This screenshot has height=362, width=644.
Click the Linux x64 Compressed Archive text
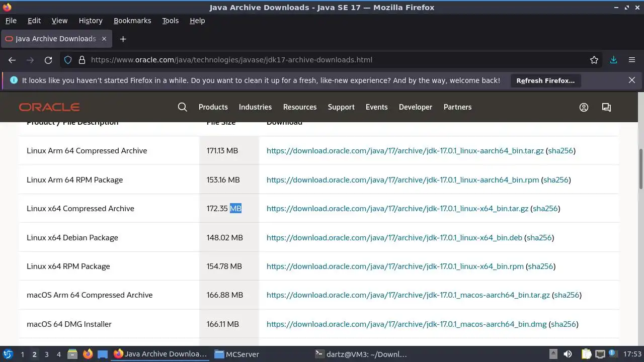click(x=80, y=209)
